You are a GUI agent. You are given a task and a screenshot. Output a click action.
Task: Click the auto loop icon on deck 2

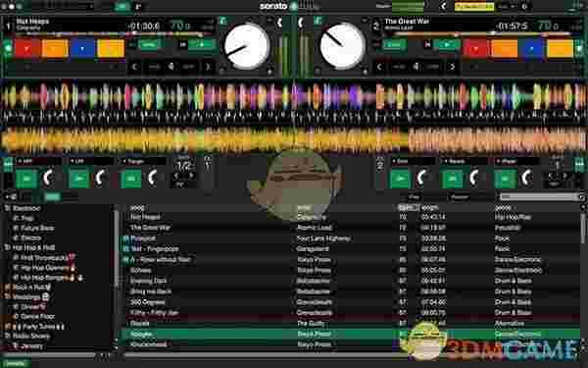click(416, 67)
